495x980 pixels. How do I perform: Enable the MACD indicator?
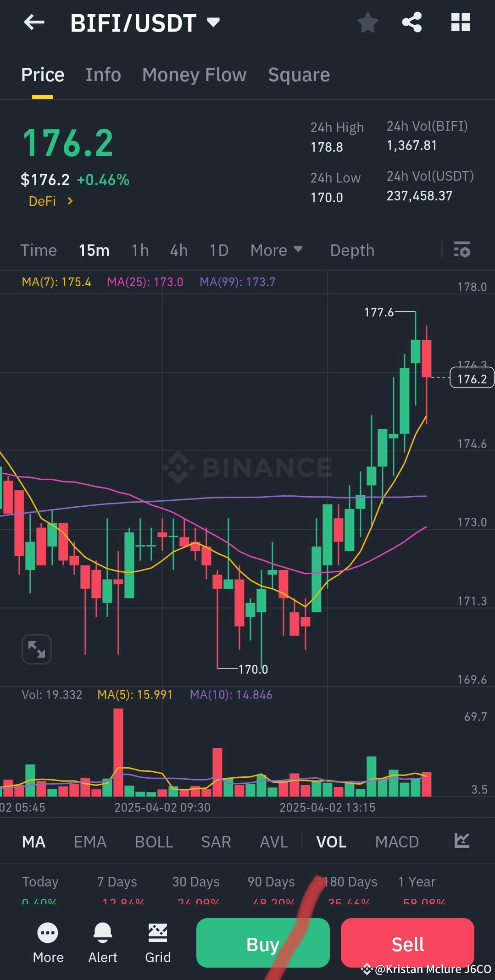[396, 842]
